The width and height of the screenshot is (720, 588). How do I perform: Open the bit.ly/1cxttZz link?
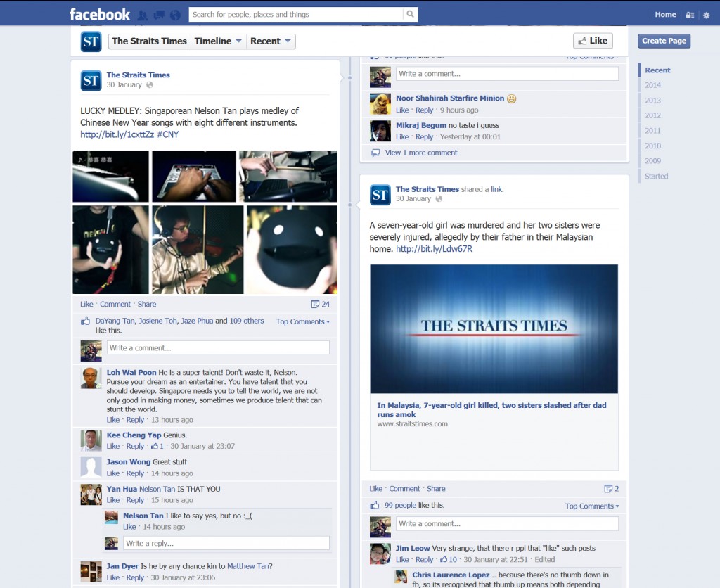click(117, 134)
